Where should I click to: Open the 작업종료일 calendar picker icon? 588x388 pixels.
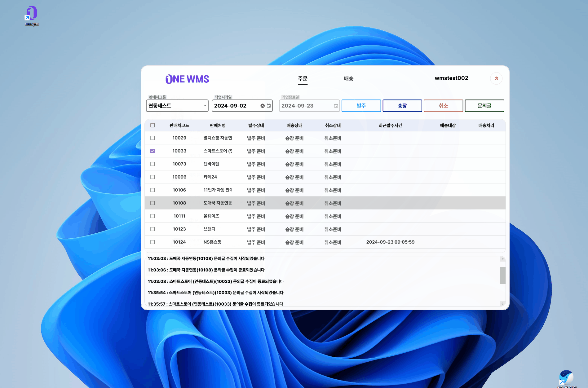click(336, 106)
